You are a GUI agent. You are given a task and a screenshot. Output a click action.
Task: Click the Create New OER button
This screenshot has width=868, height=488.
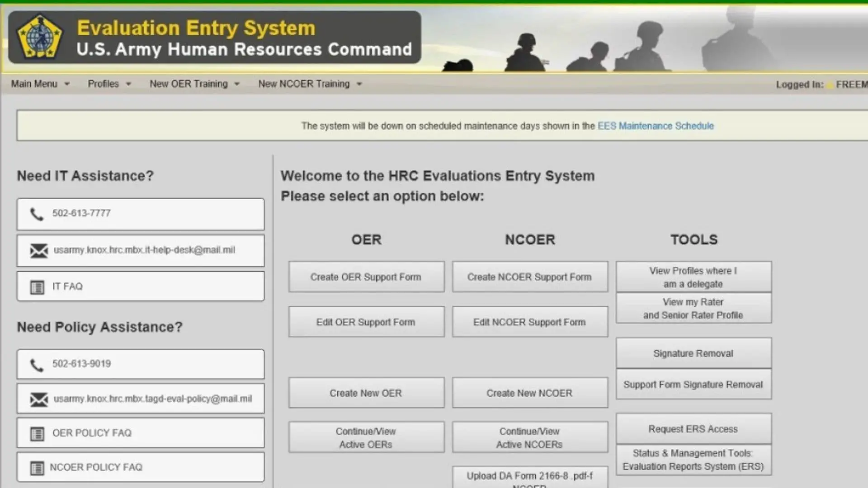coord(365,393)
